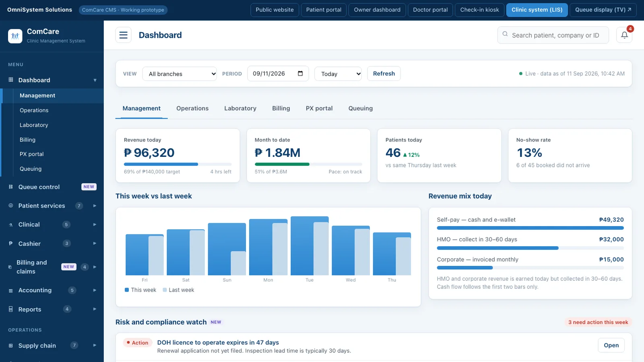Open the Today period dropdown
644x362 pixels.
pos(338,74)
